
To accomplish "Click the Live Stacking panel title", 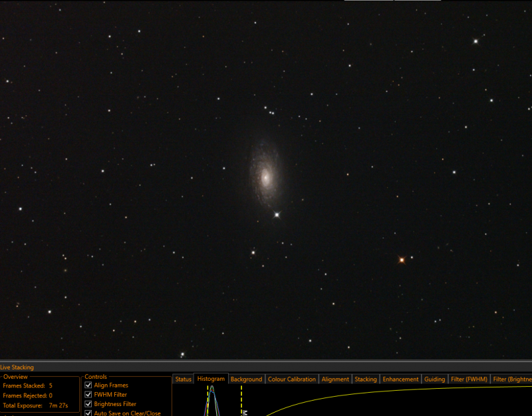I will coord(17,367).
